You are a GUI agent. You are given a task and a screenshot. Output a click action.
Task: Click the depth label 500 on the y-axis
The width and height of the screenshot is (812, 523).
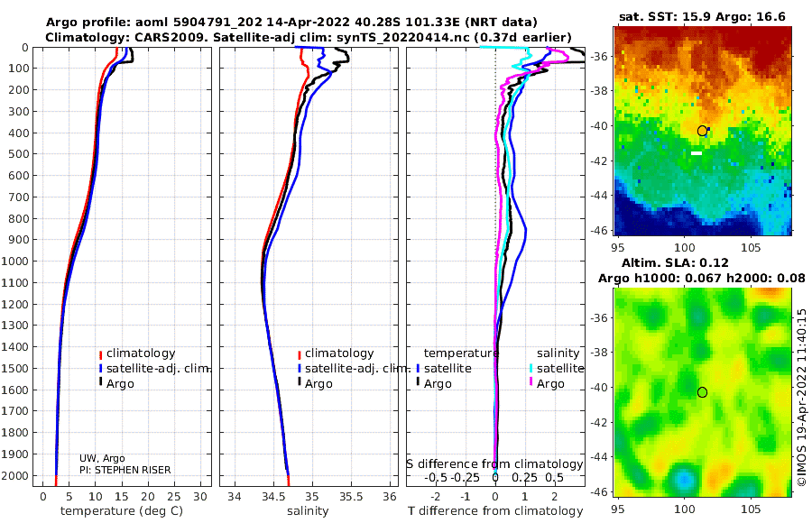pos(18,154)
